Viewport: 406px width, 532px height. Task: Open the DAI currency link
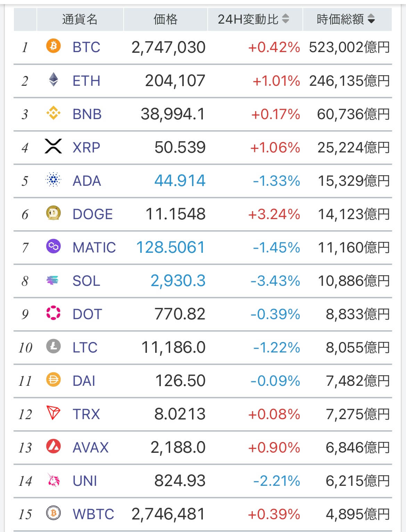[84, 381]
